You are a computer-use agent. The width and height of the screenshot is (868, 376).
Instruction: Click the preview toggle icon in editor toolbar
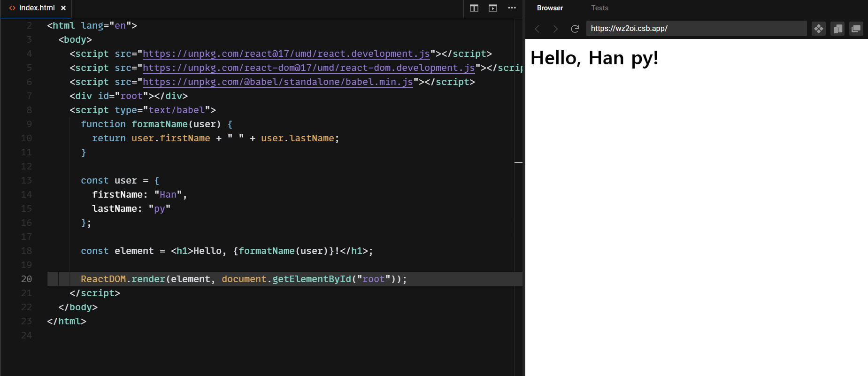[493, 8]
